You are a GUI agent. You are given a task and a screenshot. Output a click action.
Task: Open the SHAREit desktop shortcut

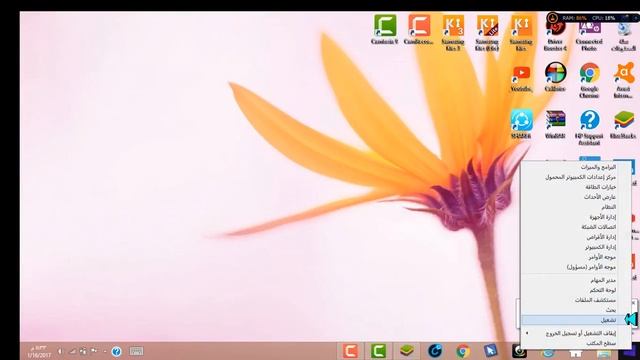point(521,124)
